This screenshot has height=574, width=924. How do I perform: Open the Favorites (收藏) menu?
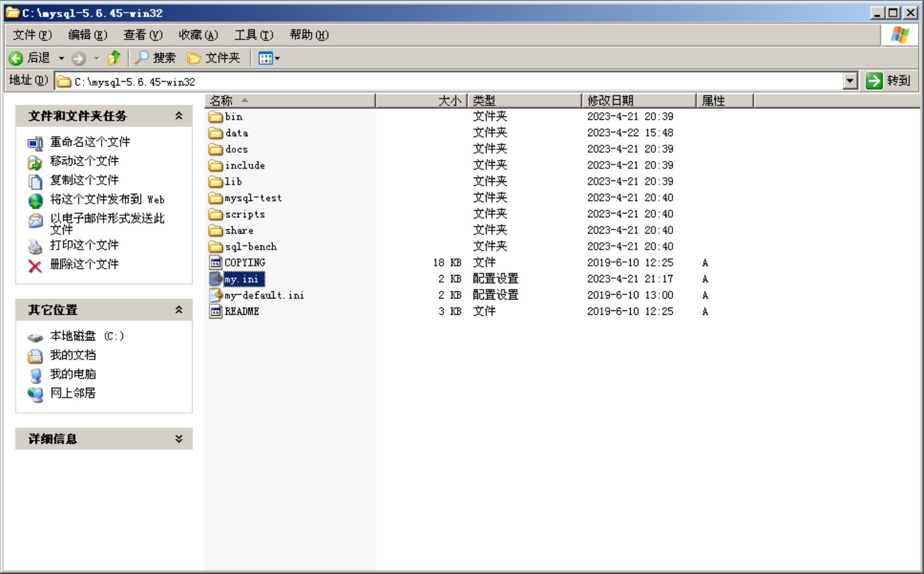tap(199, 35)
